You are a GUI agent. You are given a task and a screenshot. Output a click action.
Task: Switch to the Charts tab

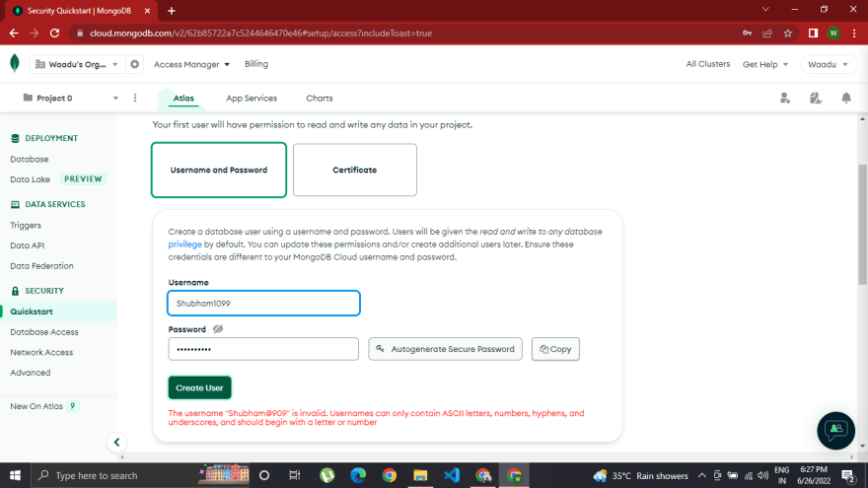(x=320, y=98)
